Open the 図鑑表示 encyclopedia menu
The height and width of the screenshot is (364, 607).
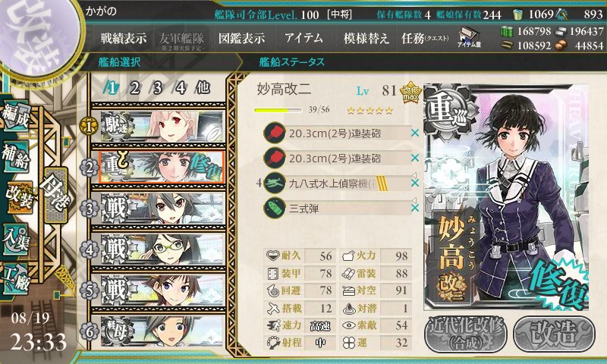tap(241, 38)
